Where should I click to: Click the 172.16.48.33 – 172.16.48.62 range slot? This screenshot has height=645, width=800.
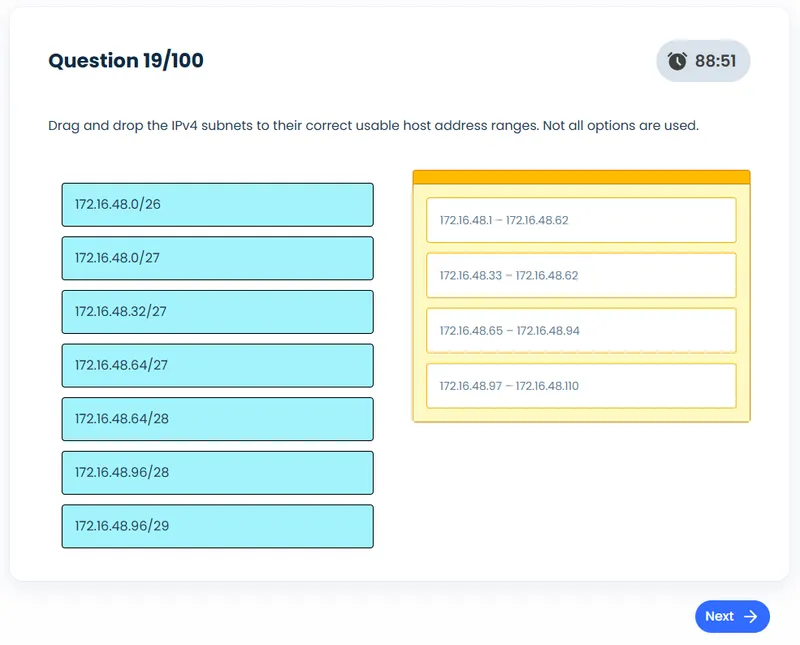582,275
